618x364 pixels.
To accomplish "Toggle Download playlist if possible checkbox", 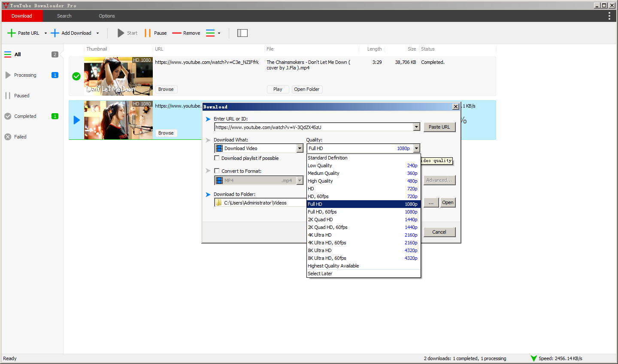I will click(217, 158).
